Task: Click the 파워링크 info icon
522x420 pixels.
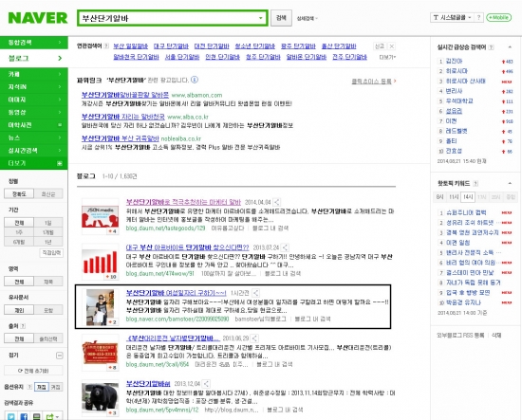Action: (x=195, y=80)
